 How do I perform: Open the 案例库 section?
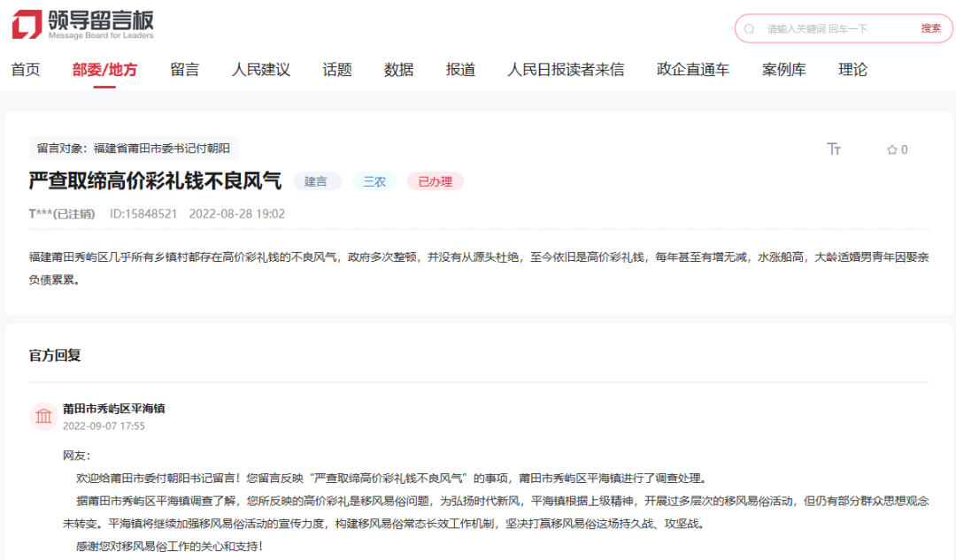[x=783, y=69]
